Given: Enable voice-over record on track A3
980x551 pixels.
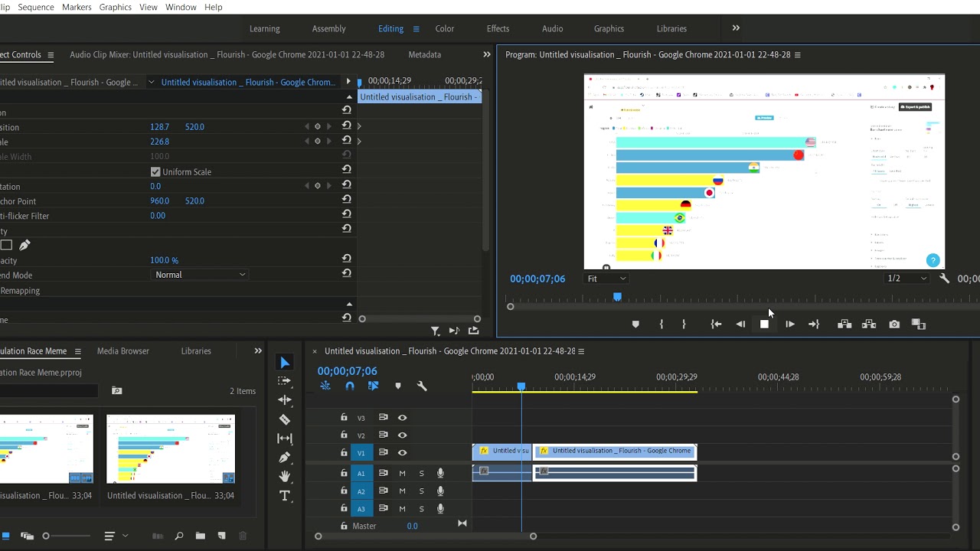Looking at the screenshot, I should point(440,509).
